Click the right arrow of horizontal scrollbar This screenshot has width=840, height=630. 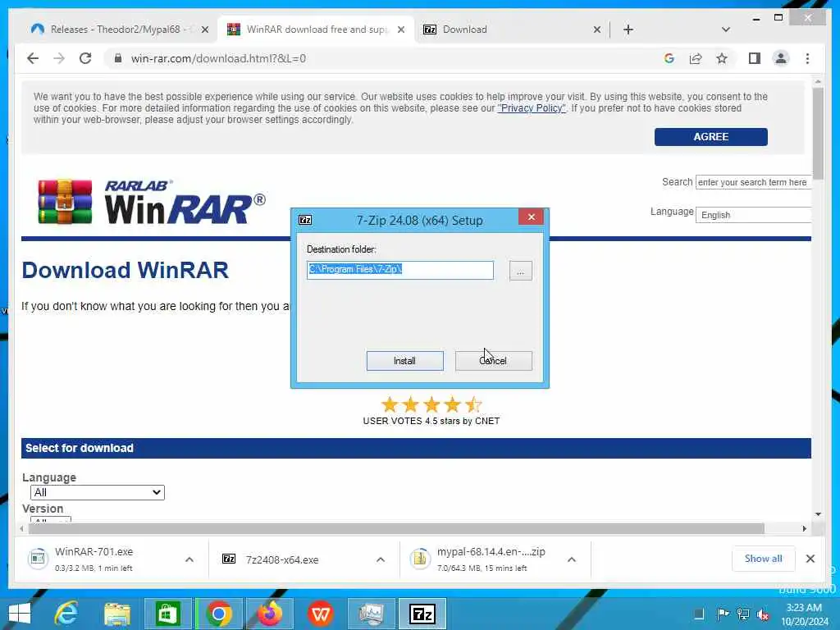tap(804, 529)
